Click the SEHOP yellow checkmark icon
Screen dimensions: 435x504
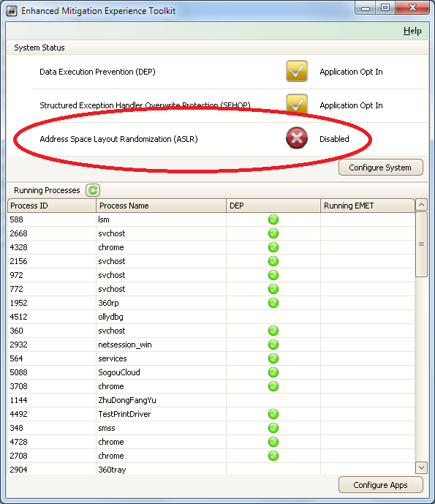point(297,104)
